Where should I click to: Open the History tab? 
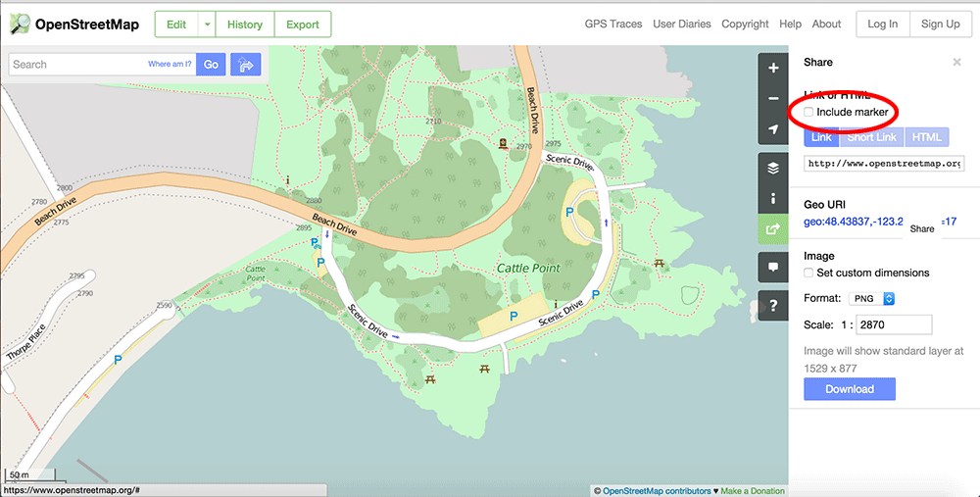click(x=244, y=25)
